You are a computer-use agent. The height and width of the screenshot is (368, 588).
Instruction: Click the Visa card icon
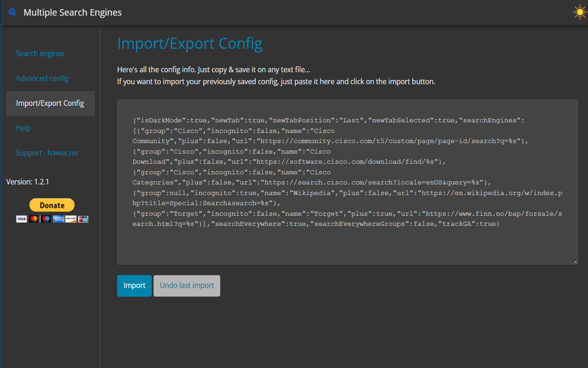pos(22,219)
